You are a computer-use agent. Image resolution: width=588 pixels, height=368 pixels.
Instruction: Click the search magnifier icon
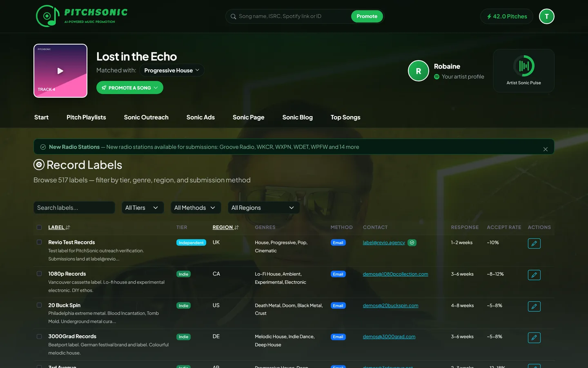click(x=234, y=16)
